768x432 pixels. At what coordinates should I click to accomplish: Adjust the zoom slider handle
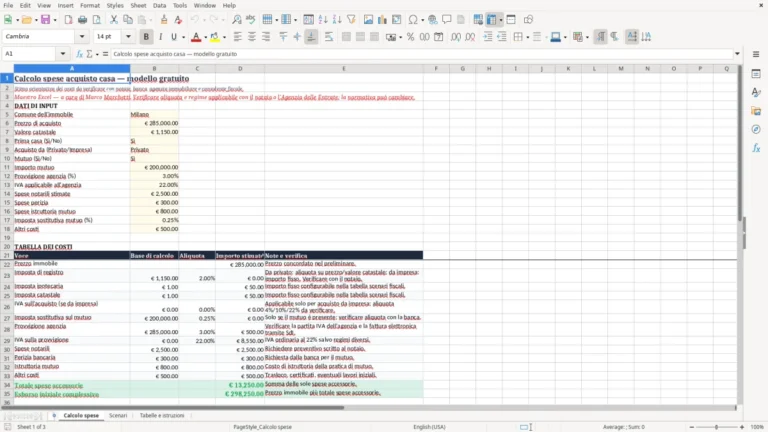(716, 427)
